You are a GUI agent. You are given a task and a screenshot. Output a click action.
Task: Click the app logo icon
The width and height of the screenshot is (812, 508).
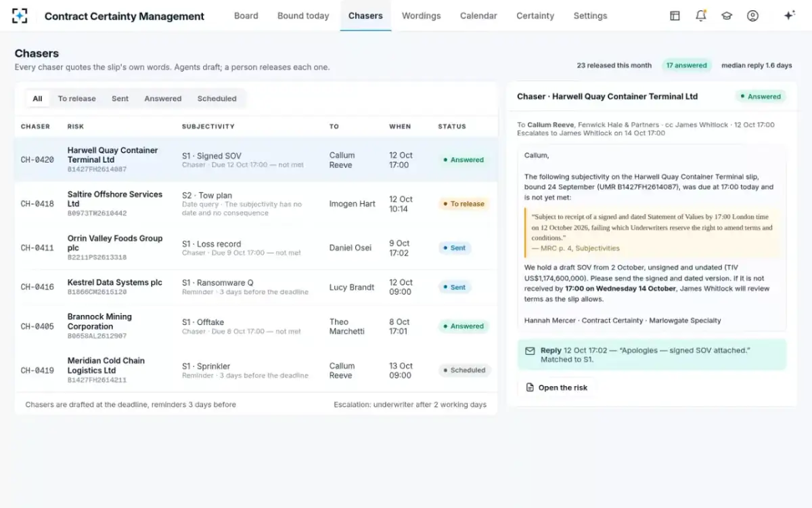point(20,16)
